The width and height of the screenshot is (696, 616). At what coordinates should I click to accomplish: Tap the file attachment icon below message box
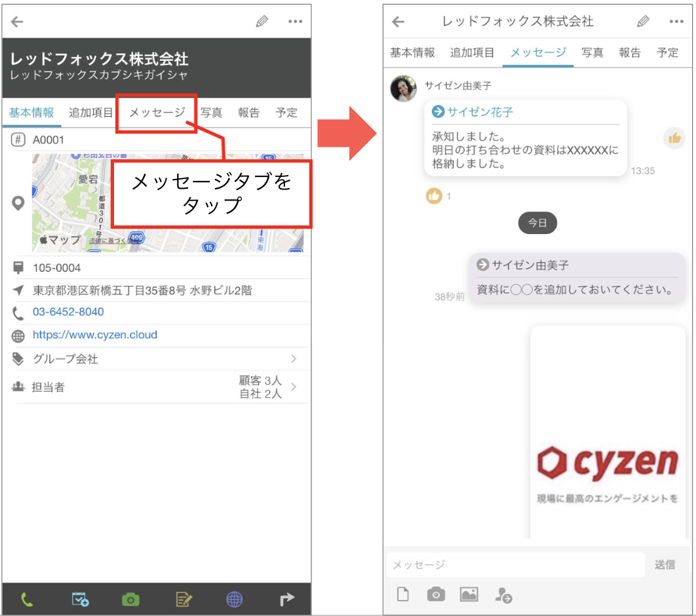402,594
